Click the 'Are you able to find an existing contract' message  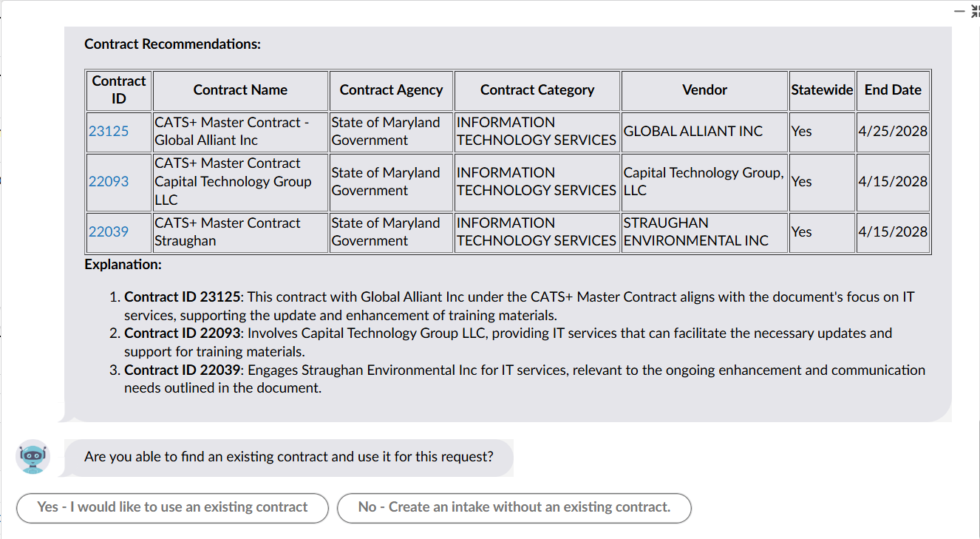pos(288,457)
